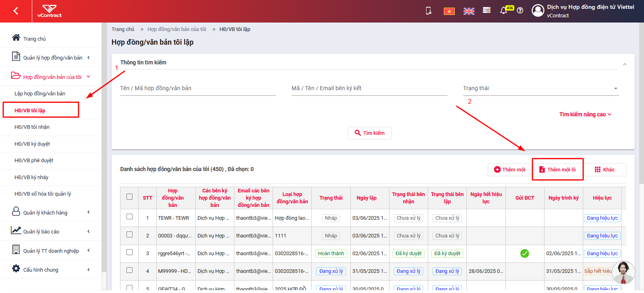Click the Thêm mới lô button
This screenshot has width=644, height=293.
click(558, 169)
